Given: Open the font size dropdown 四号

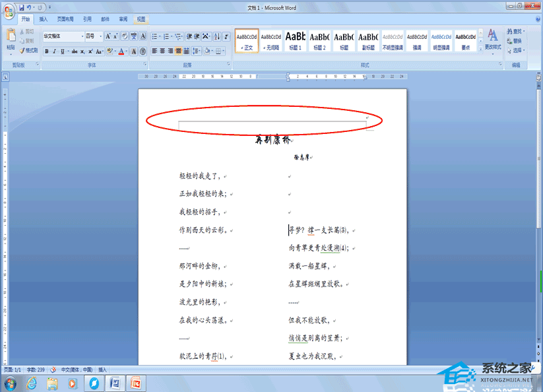Looking at the screenshot, I should (x=100, y=36).
